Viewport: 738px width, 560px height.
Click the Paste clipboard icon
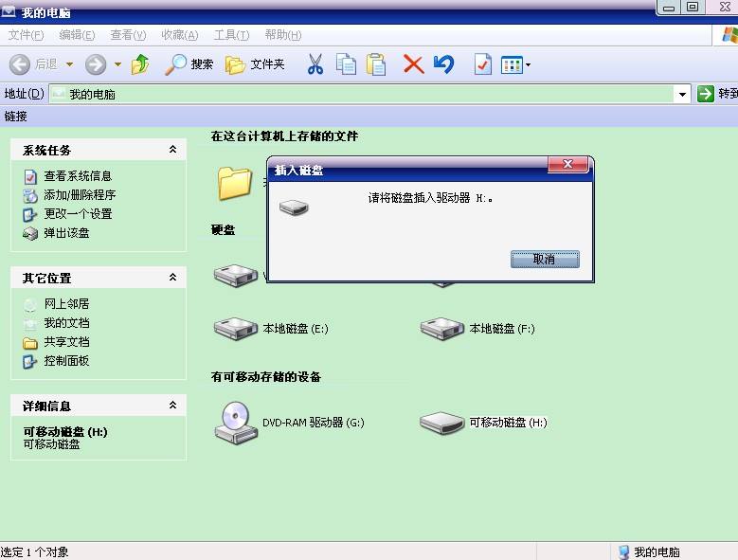coord(376,64)
